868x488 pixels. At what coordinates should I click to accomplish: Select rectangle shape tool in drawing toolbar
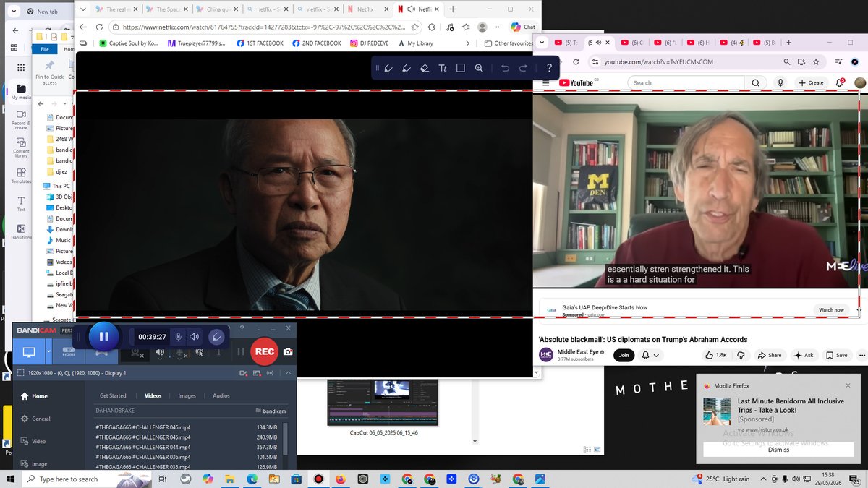pos(461,68)
